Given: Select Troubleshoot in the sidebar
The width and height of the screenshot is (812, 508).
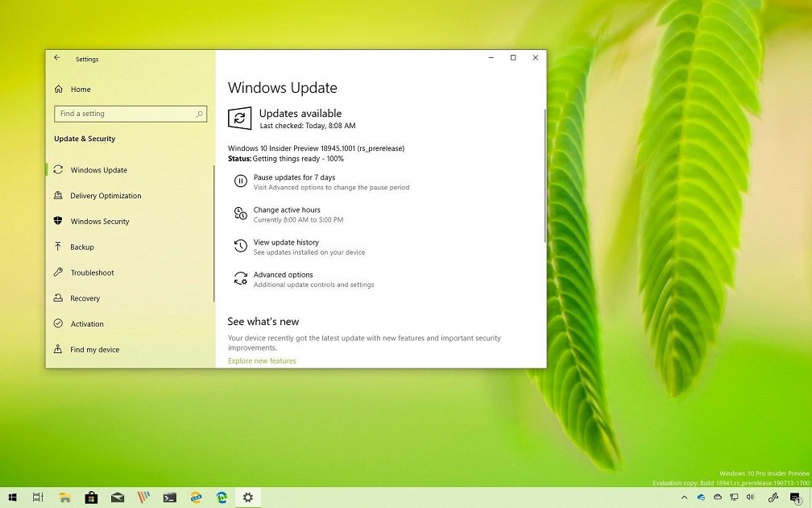Looking at the screenshot, I should pos(92,273).
